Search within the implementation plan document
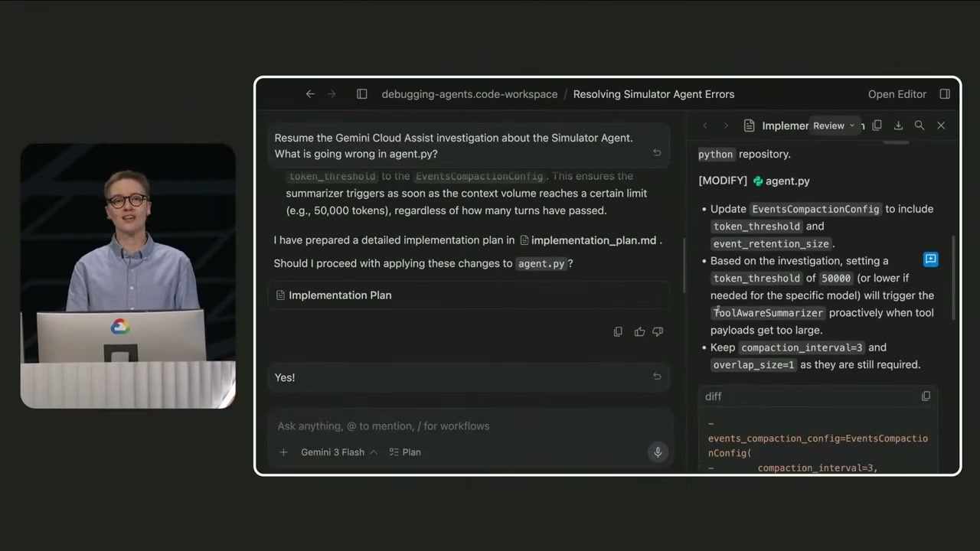 920,125
